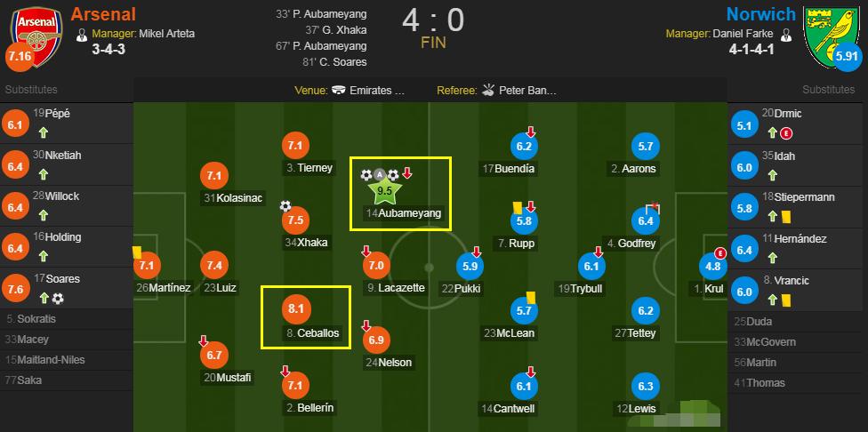
Task: Click the Arsenal club crest
Action: click(x=36, y=28)
